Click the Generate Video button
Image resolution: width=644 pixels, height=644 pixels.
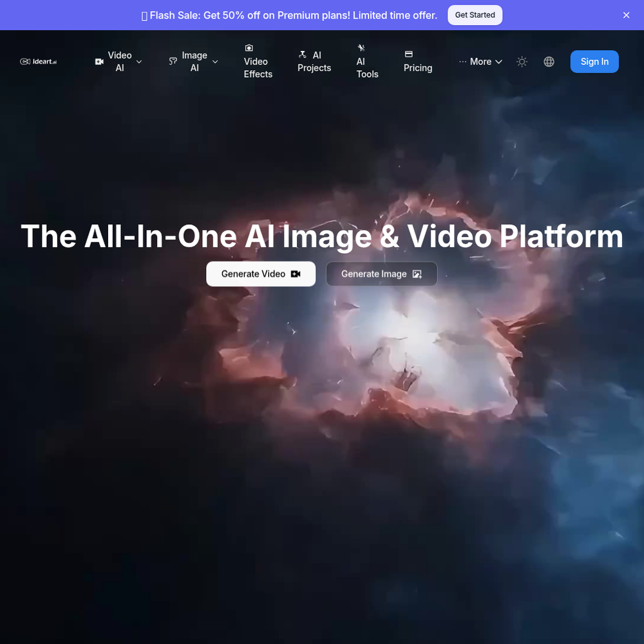(261, 274)
